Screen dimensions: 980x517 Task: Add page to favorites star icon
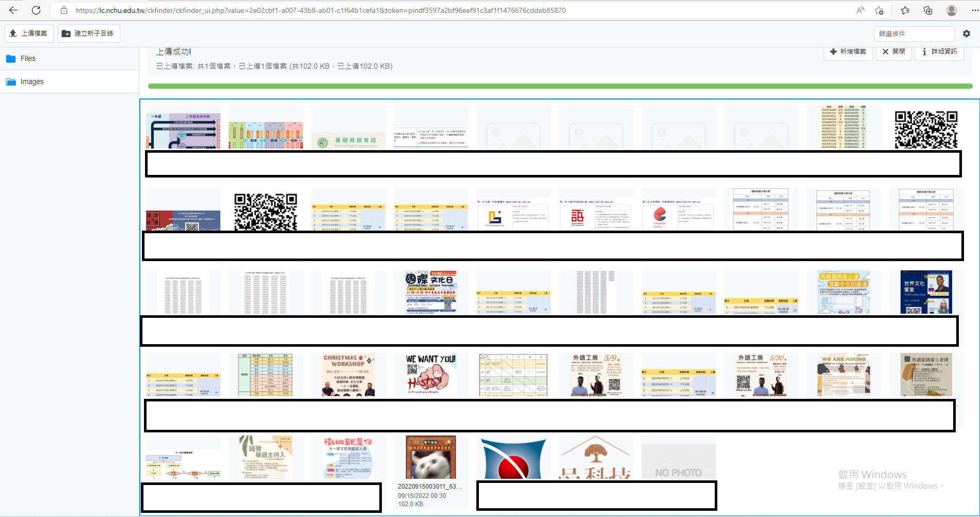tap(879, 10)
